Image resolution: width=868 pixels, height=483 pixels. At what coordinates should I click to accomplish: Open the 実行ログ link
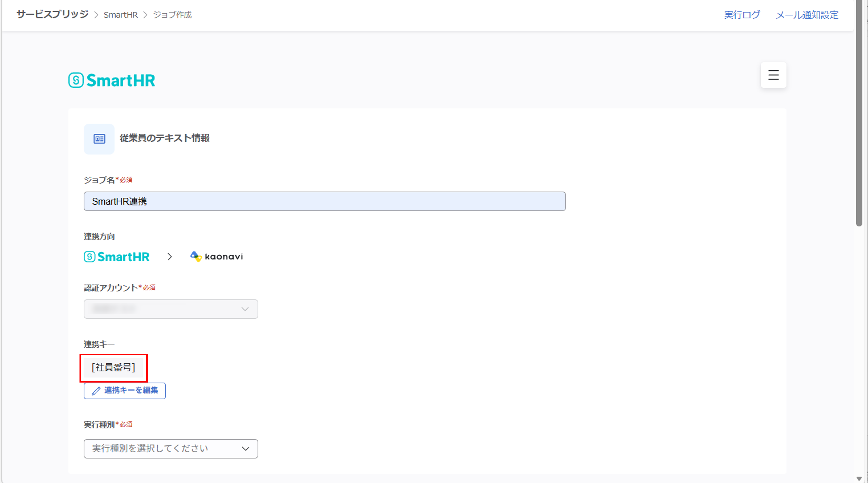coord(742,15)
